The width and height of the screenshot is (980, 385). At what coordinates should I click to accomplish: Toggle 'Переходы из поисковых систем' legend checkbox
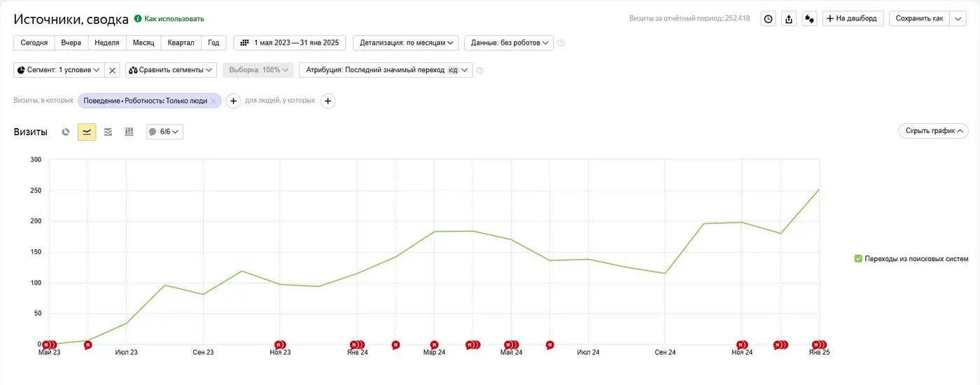click(x=858, y=259)
